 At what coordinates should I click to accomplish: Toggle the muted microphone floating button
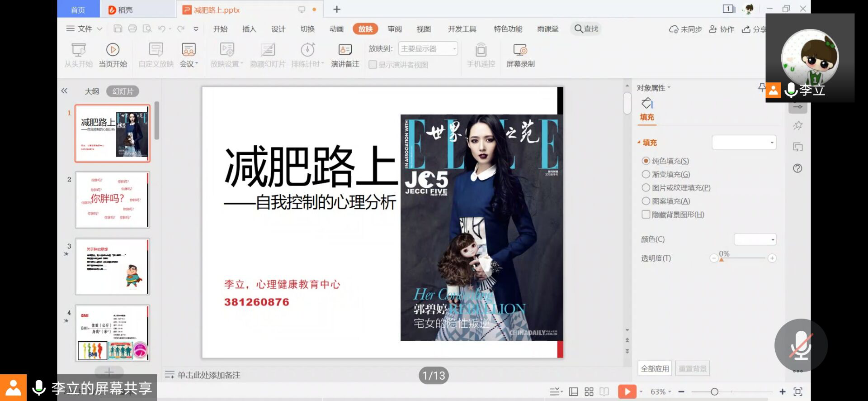(x=801, y=345)
